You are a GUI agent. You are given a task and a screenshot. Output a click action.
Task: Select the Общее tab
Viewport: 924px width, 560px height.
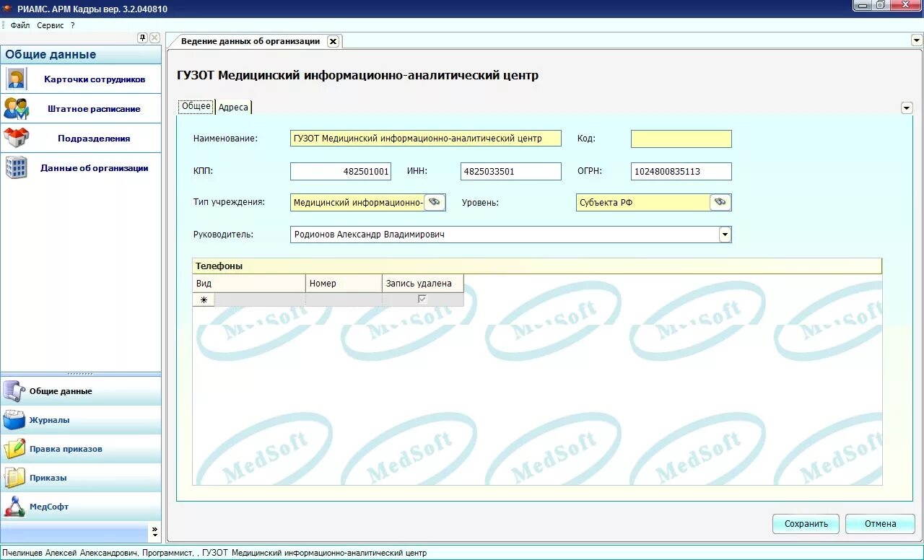pyautogui.click(x=196, y=106)
